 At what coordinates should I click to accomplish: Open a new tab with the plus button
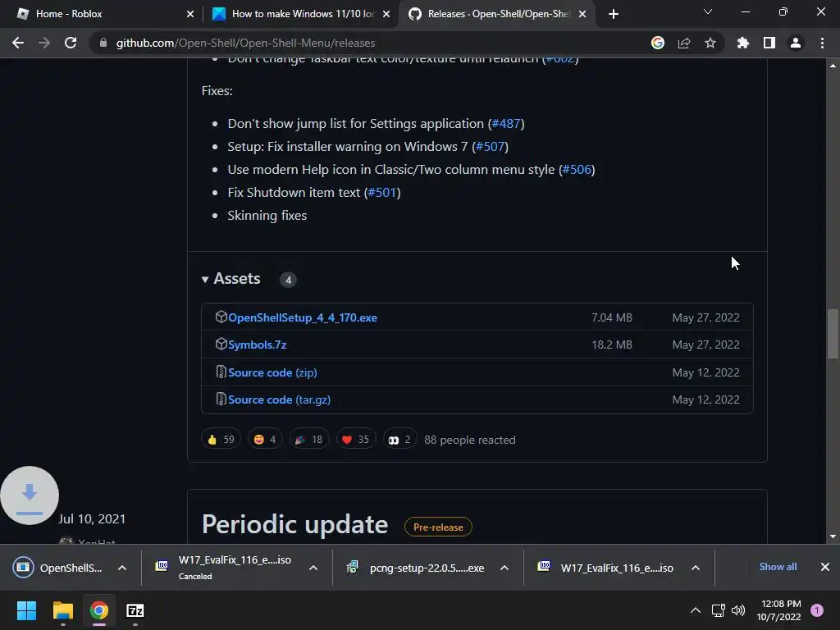tap(614, 14)
